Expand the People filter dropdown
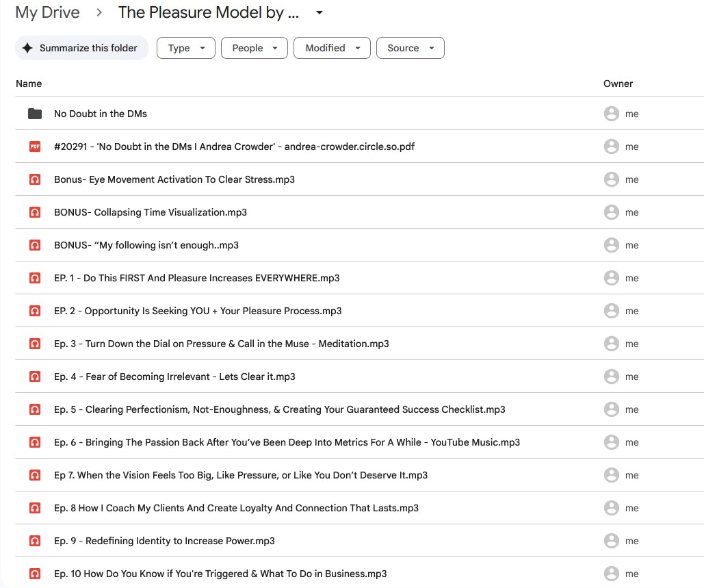Viewport: 704px width, 588px height. [255, 48]
